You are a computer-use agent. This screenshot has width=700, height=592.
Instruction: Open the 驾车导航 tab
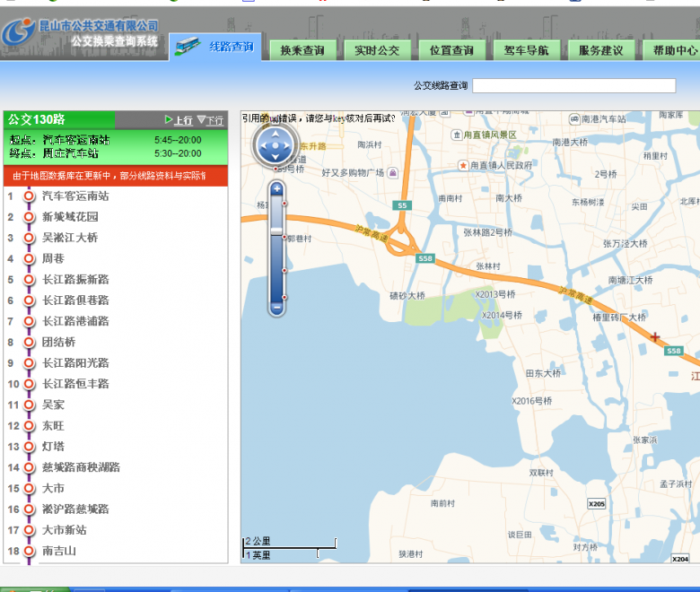[526, 50]
